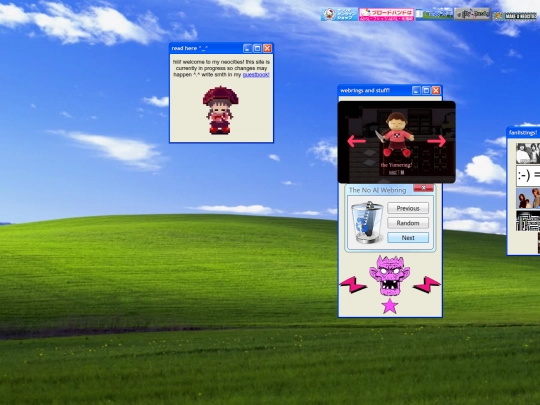Viewport: 540px width, 405px height.
Task: Click Previous in The No AI Webring
Action: pos(408,208)
